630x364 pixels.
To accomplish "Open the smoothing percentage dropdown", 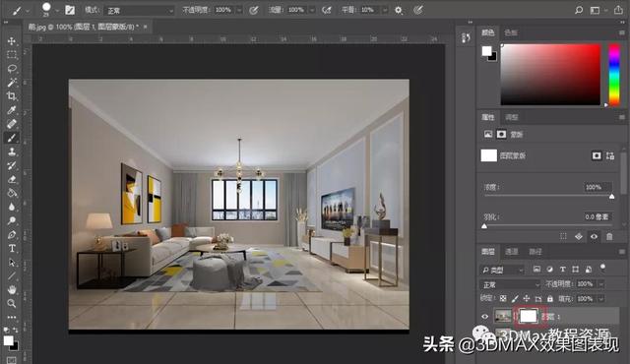I will pos(385,11).
